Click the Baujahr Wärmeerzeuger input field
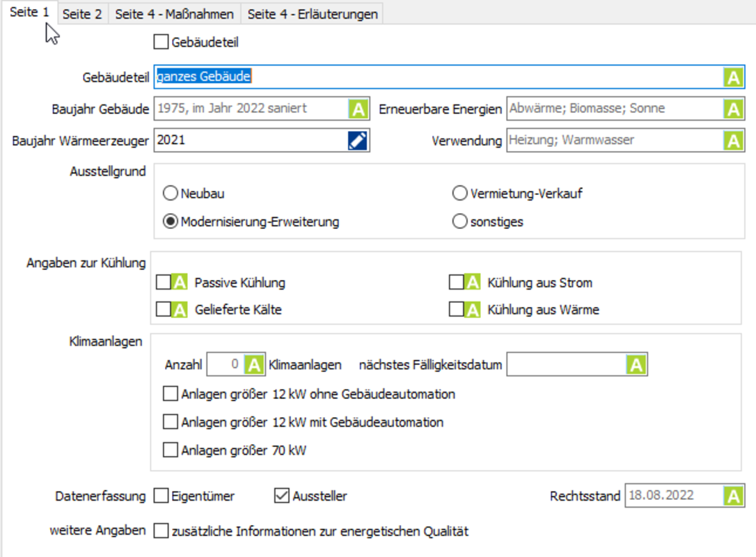This screenshot has width=756, height=557. click(x=249, y=141)
